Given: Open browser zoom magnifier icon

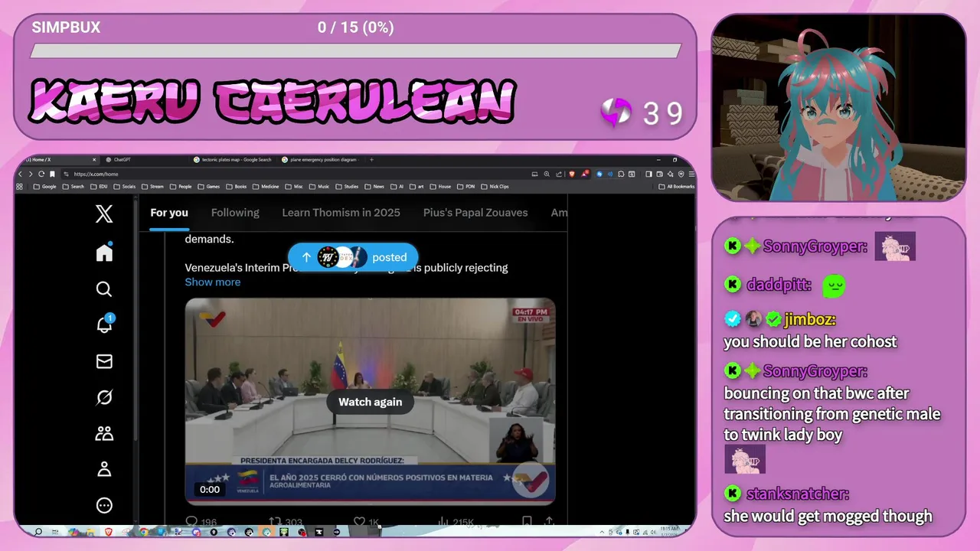Looking at the screenshot, I should 547,174.
